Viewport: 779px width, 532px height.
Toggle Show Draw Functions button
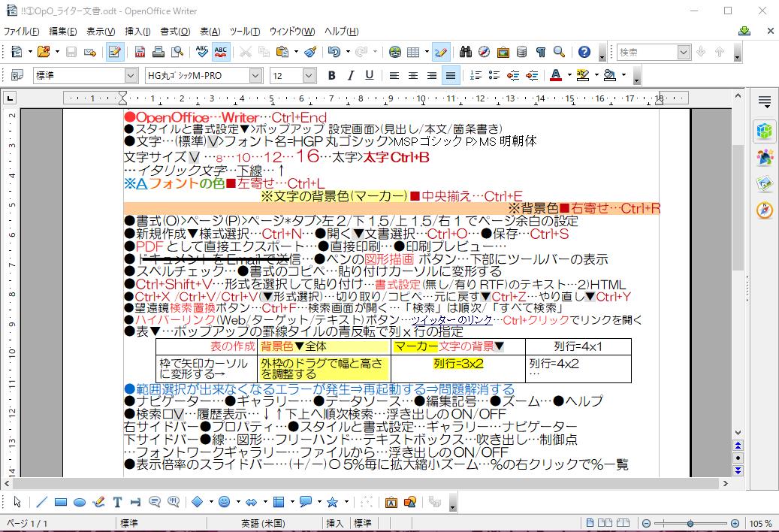(440, 52)
